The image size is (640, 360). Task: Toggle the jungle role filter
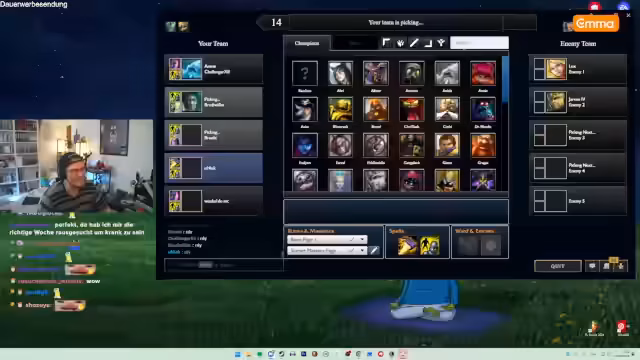click(400, 43)
